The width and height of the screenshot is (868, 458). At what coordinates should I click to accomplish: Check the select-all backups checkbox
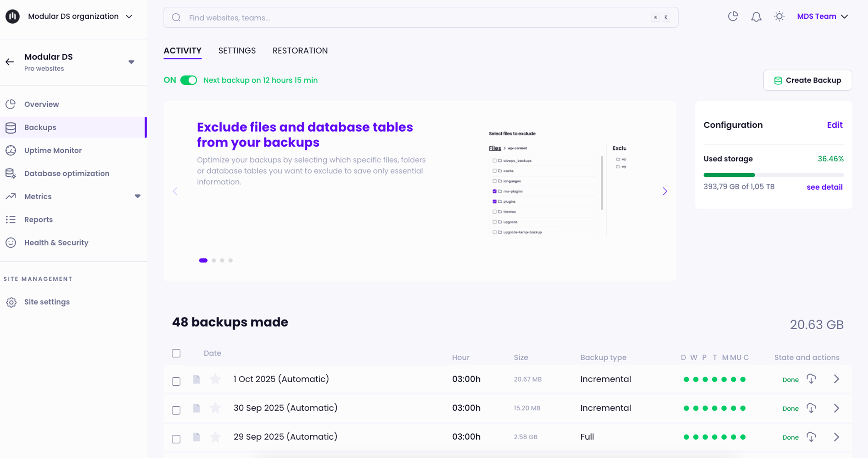(176, 353)
